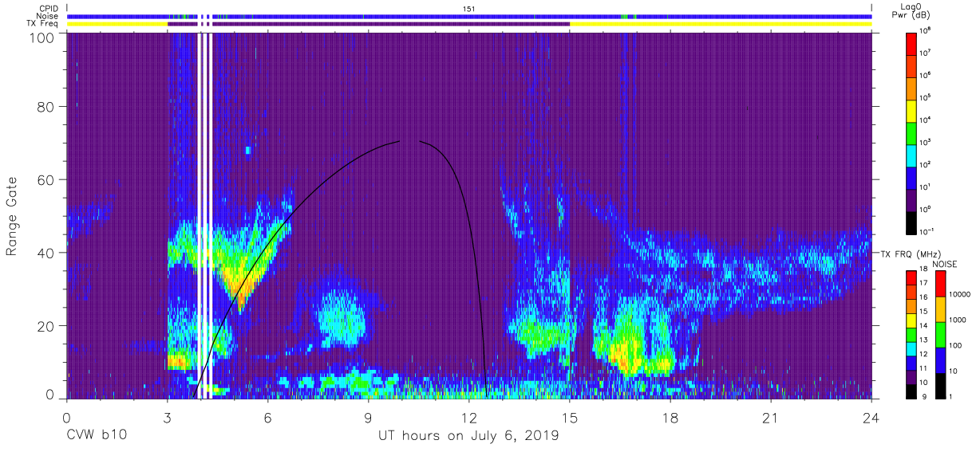Click the blue Noise strip above plot
The image size is (980, 452).
click(469, 16)
